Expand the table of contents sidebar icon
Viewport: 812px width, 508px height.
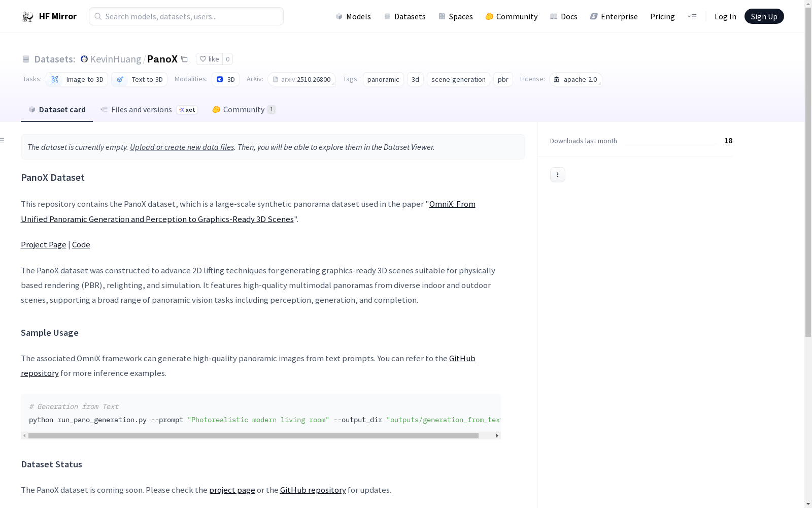point(3,140)
